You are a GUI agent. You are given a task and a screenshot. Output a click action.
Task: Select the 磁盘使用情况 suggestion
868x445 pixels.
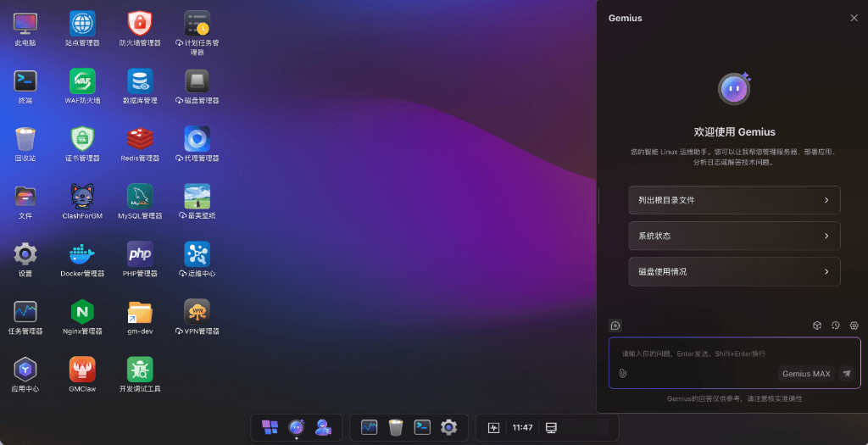(x=735, y=272)
